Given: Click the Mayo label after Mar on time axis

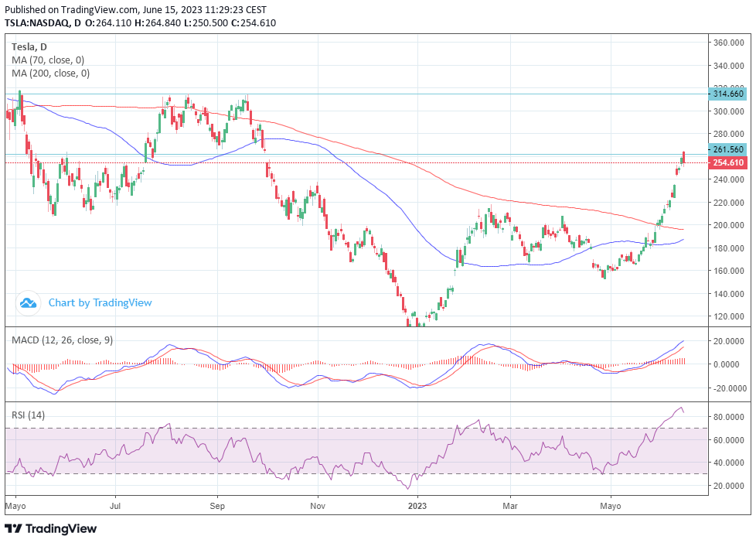Looking at the screenshot, I should pos(611,506).
